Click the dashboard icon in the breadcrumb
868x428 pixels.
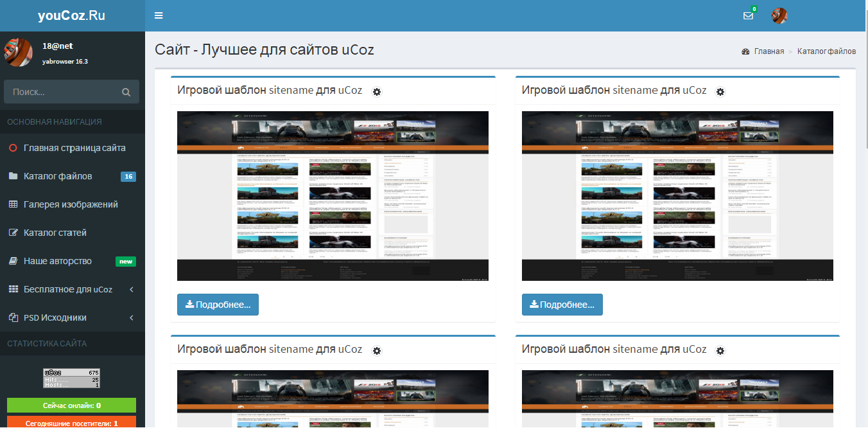click(745, 51)
